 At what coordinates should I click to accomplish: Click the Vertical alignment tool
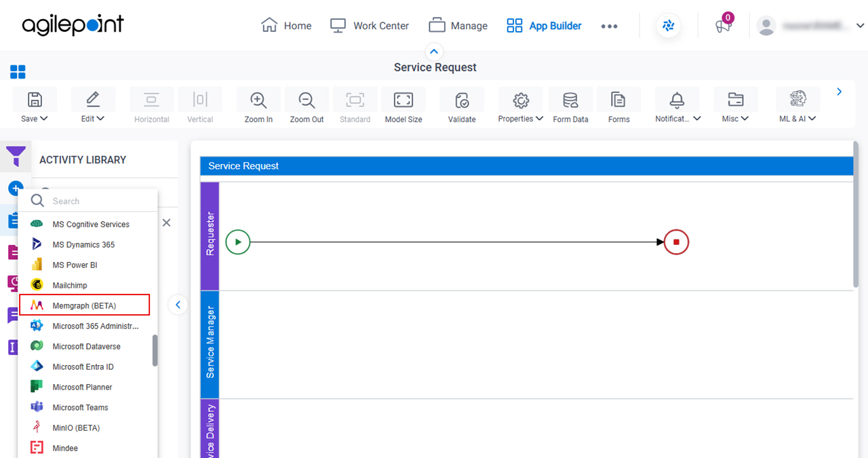(200, 100)
